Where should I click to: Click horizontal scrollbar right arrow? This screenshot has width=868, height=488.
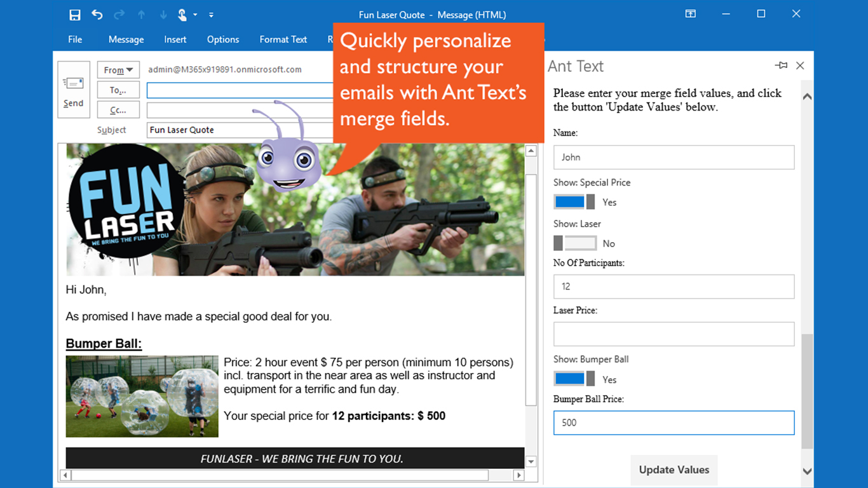click(519, 475)
